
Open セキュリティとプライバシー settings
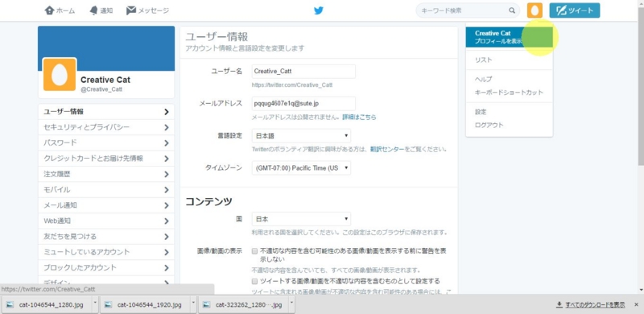(x=106, y=127)
